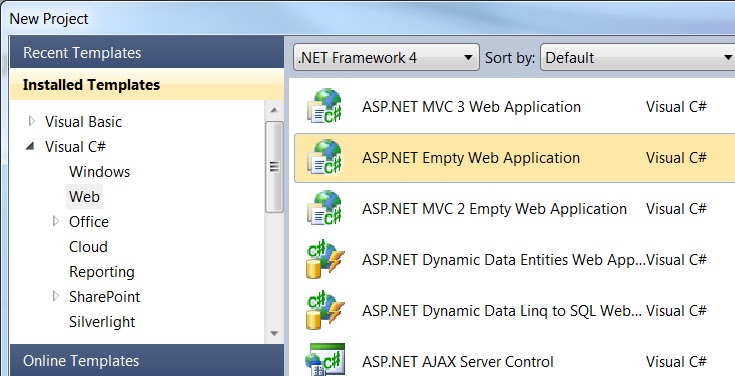Select the Cloud template category

click(x=88, y=247)
